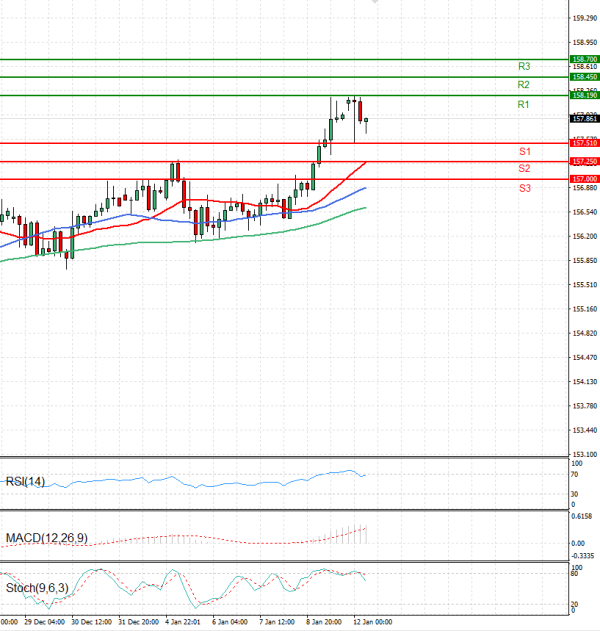Image resolution: width=600 pixels, height=631 pixels.
Task: Click the green 158.190 price tag
Action: tap(583, 96)
